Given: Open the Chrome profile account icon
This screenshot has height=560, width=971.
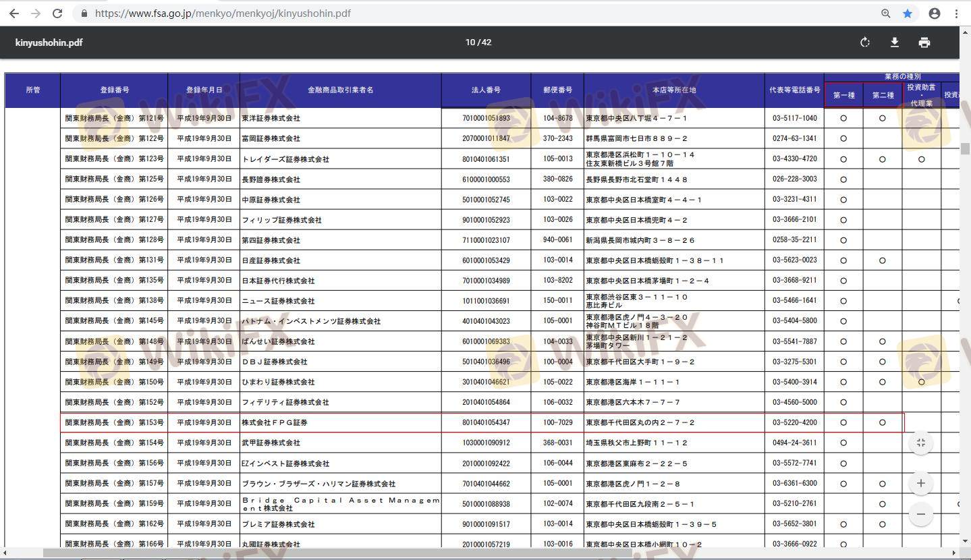Looking at the screenshot, I should (x=935, y=13).
